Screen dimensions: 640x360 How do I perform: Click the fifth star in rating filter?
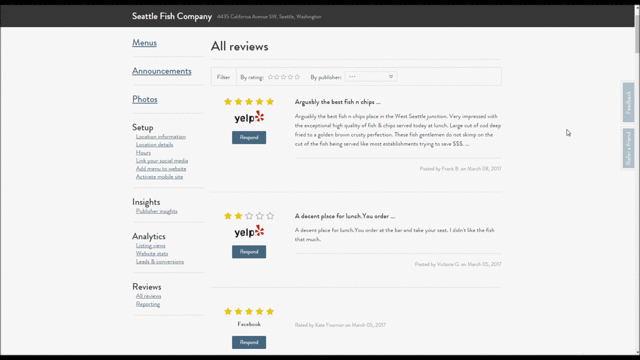[x=297, y=77]
